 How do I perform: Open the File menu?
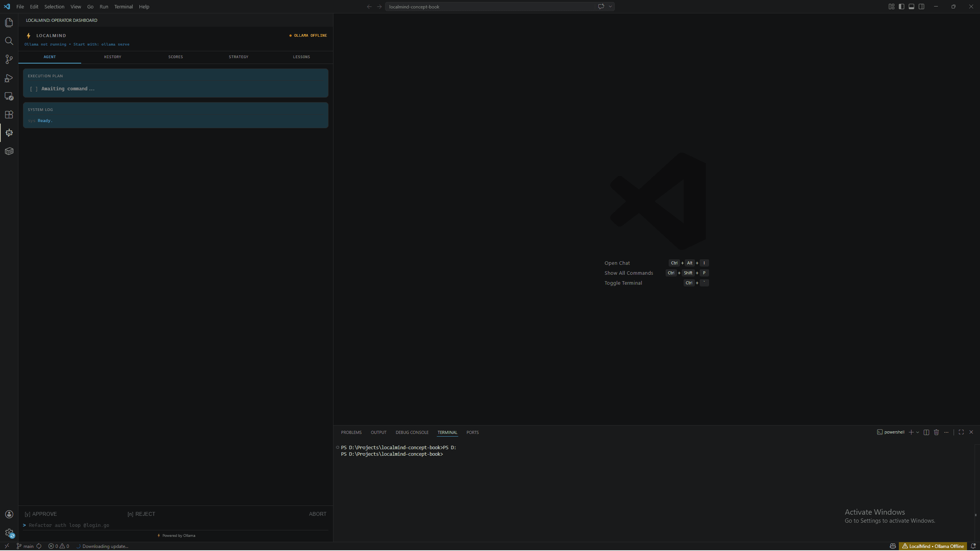[20, 7]
